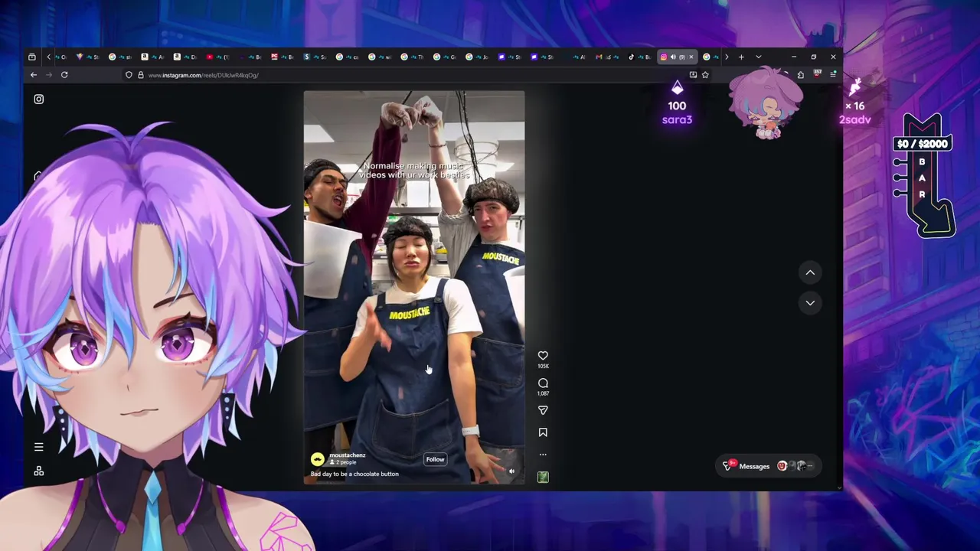
Task: Save the reel with bookmark icon
Action: coord(543,432)
